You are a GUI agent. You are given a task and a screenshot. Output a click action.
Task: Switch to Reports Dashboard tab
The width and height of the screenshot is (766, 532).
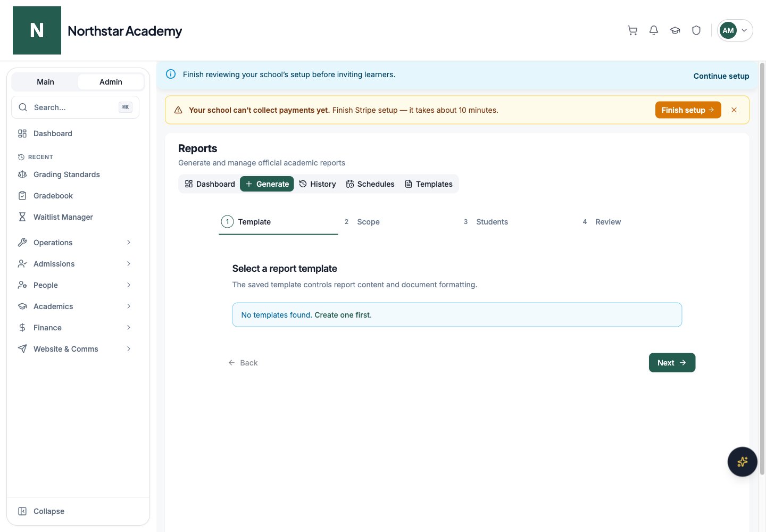tap(210, 184)
